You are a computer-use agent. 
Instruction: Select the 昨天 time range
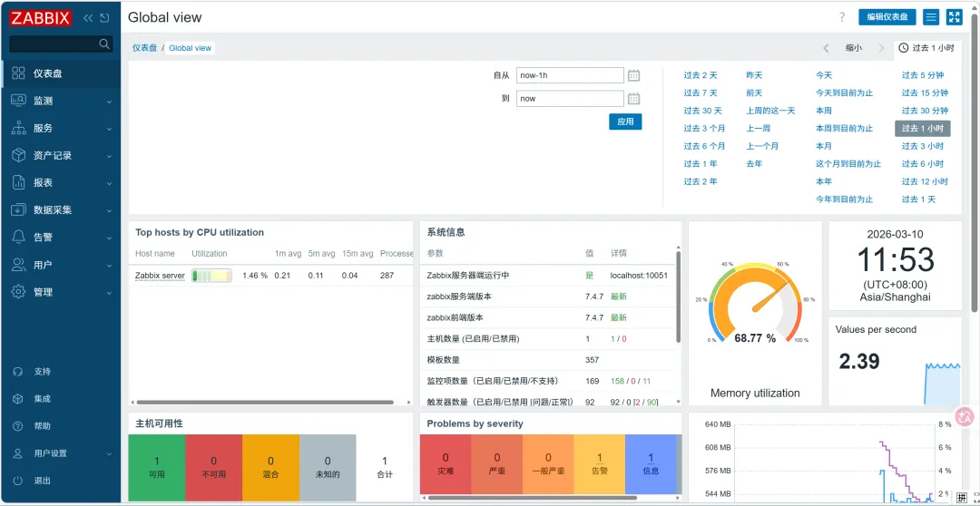[x=754, y=75]
